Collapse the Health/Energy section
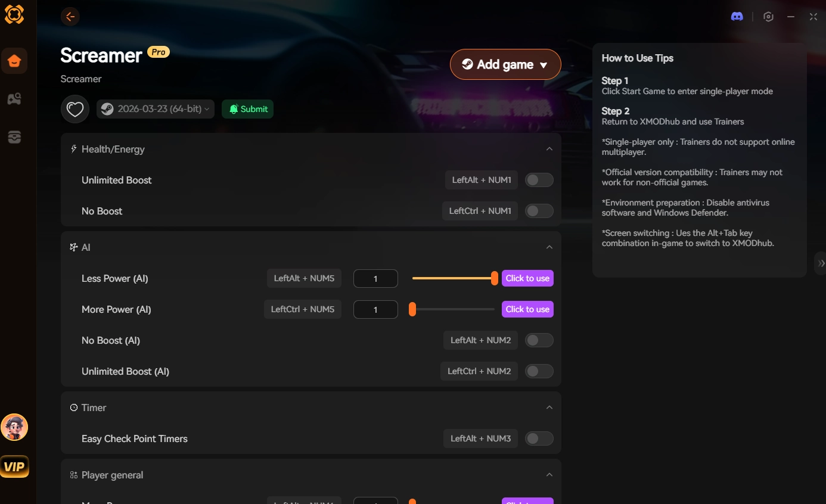This screenshot has width=826, height=504. coord(549,149)
